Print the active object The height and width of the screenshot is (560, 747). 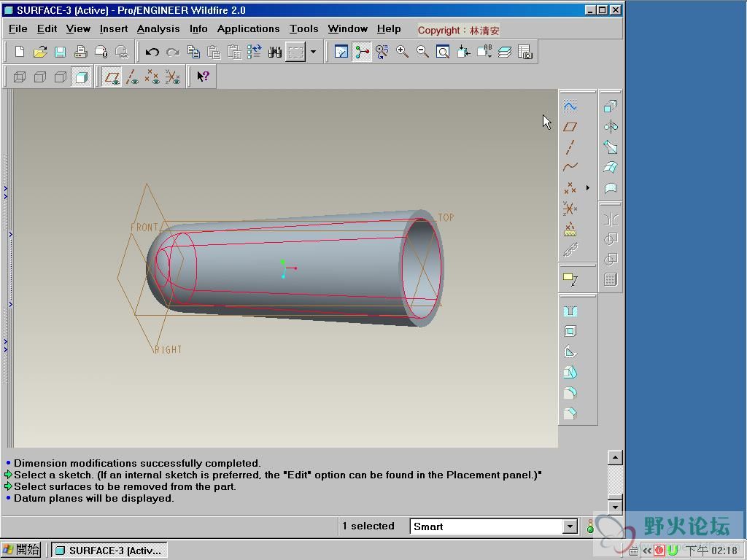click(80, 52)
